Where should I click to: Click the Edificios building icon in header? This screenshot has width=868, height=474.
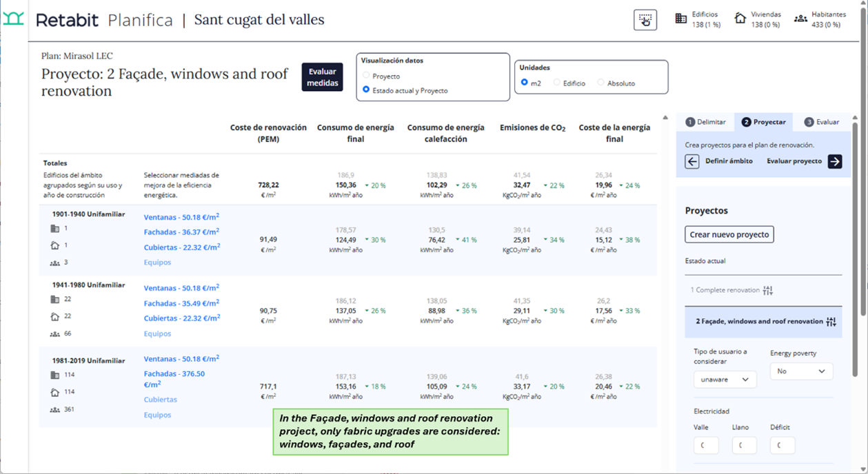[681, 19]
